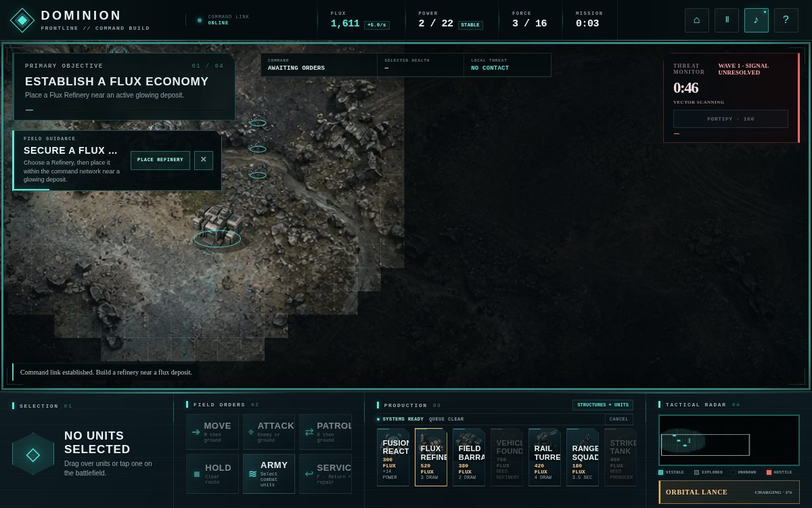
Task: Click the Establish a Flux Economy objective
Action: pos(117,81)
